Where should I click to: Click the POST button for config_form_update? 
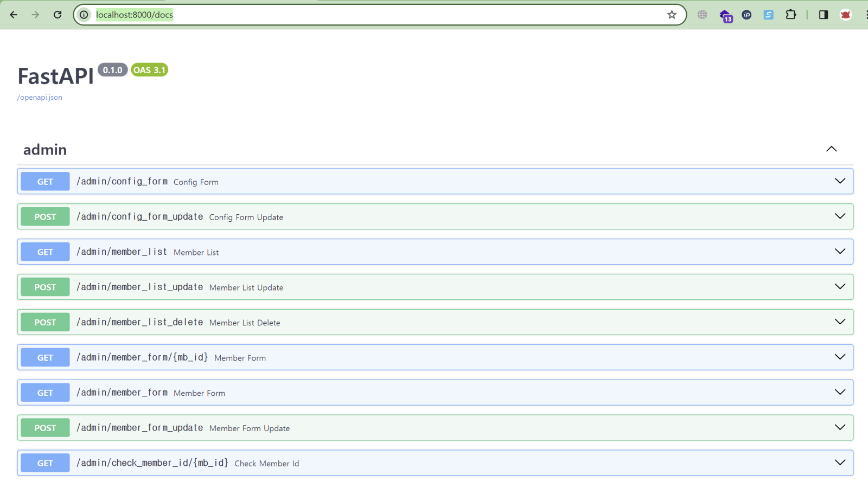pos(45,217)
